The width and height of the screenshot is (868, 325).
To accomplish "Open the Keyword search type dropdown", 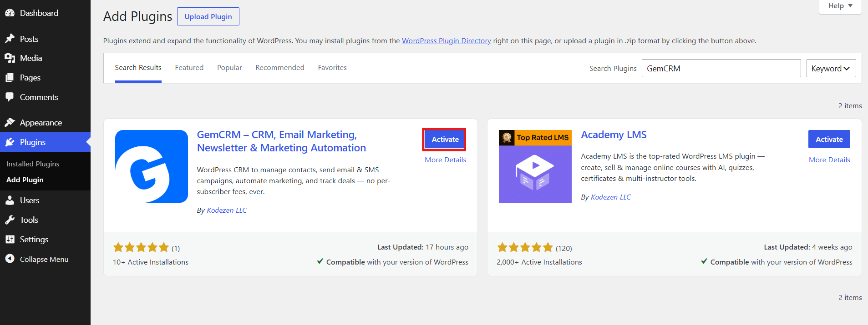I will [x=831, y=68].
